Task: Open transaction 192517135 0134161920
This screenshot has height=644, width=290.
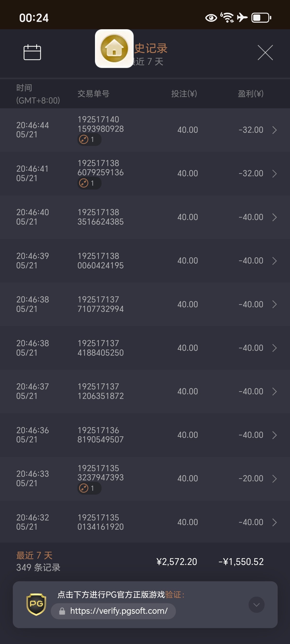Action: coord(101,522)
